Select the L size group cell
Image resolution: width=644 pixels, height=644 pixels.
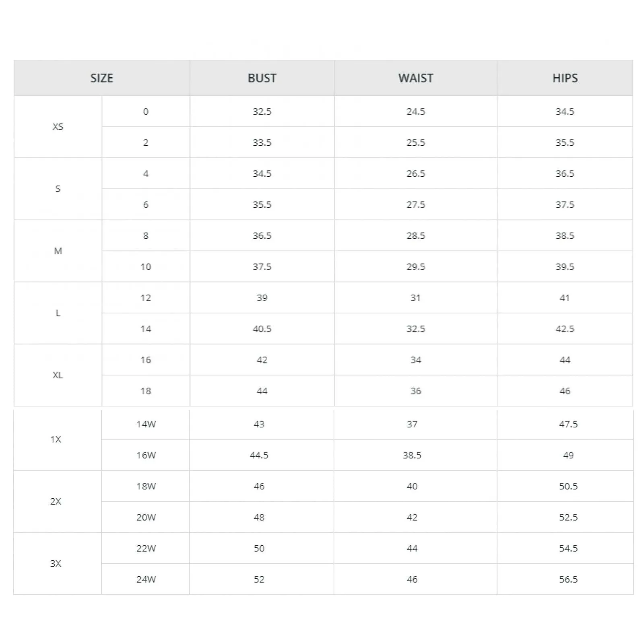(58, 313)
